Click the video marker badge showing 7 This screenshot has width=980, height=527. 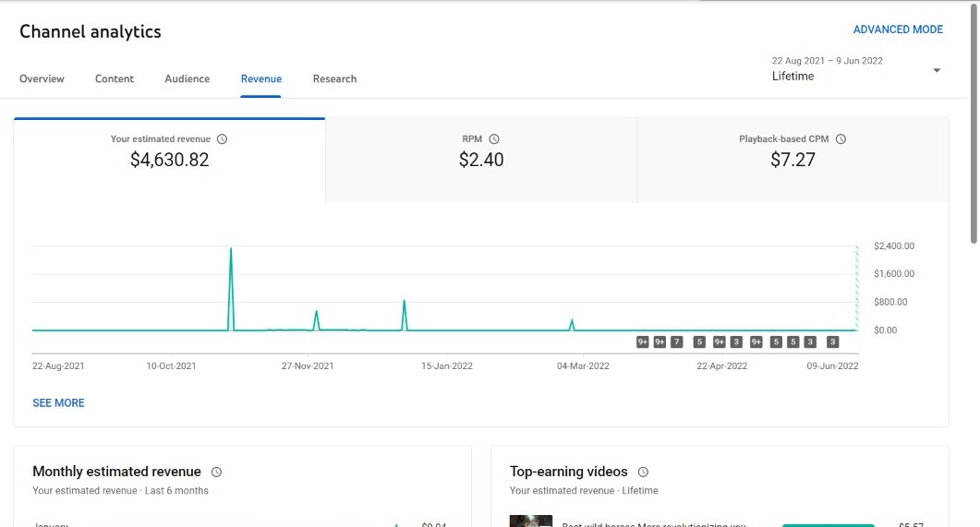click(676, 342)
